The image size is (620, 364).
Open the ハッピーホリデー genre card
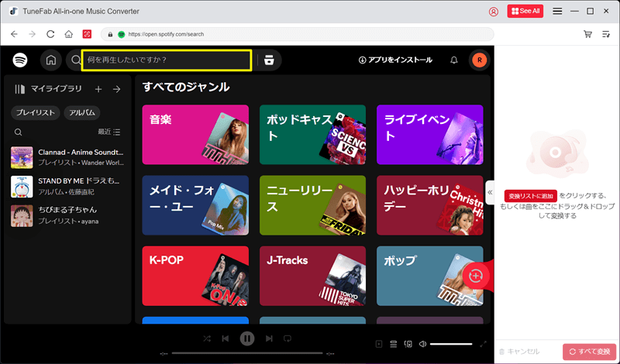(430, 205)
